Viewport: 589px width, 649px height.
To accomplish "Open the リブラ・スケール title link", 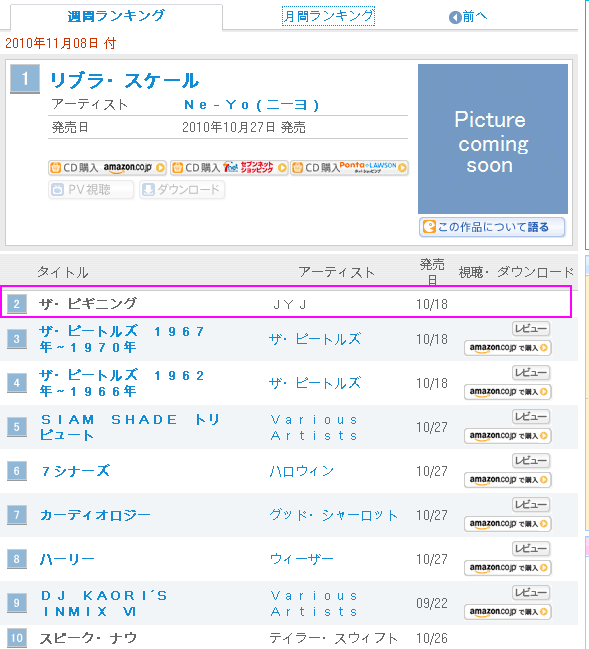I will point(125,81).
